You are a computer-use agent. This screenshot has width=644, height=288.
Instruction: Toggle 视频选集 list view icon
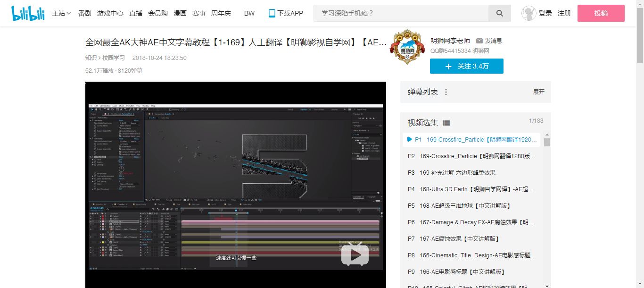pos(446,123)
